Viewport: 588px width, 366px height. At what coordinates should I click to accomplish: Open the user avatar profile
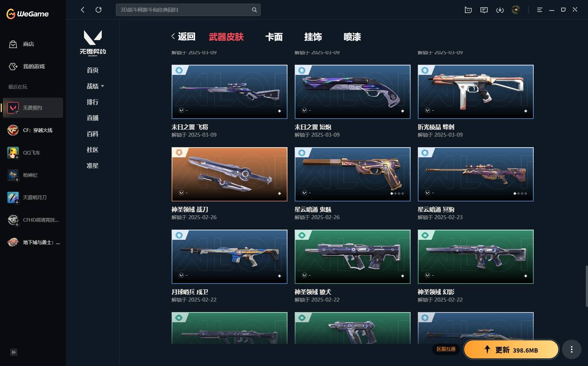click(x=516, y=10)
